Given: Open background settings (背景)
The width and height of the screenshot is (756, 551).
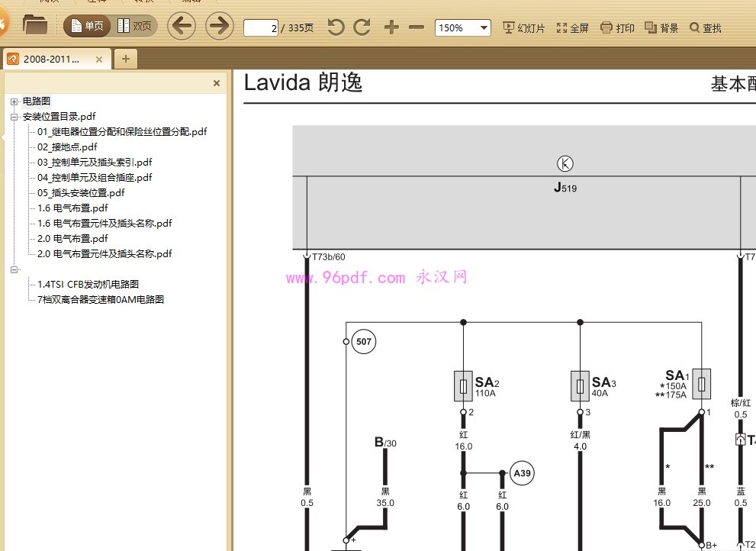Looking at the screenshot, I should coord(661,28).
